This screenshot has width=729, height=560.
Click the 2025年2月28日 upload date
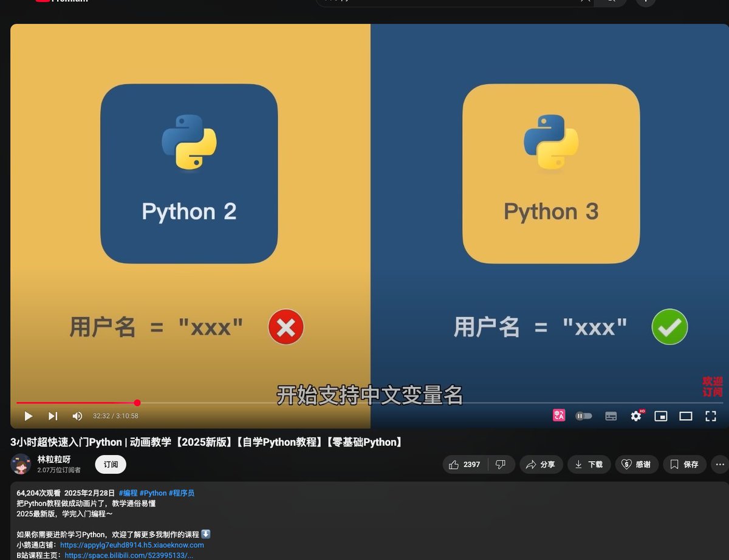point(89,493)
